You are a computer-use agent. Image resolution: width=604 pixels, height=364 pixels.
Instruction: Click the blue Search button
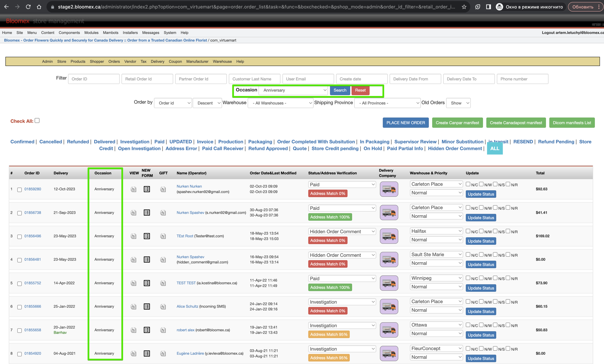pyautogui.click(x=340, y=90)
